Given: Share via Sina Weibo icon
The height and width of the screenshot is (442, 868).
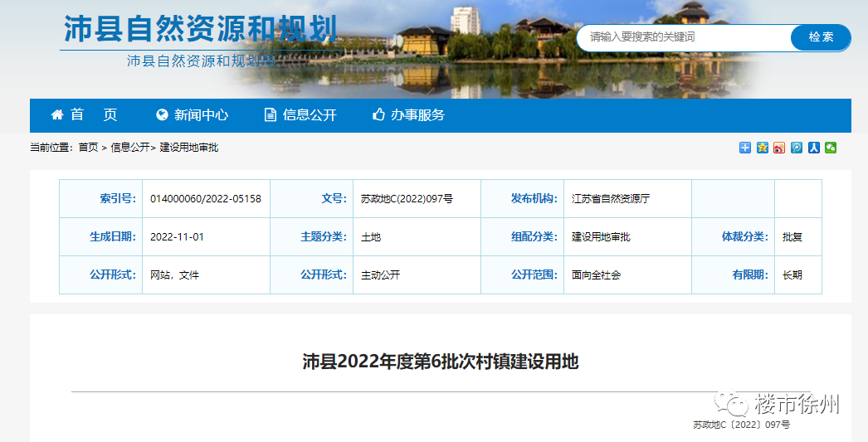Looking at the screenshot, I should [779, 148].
